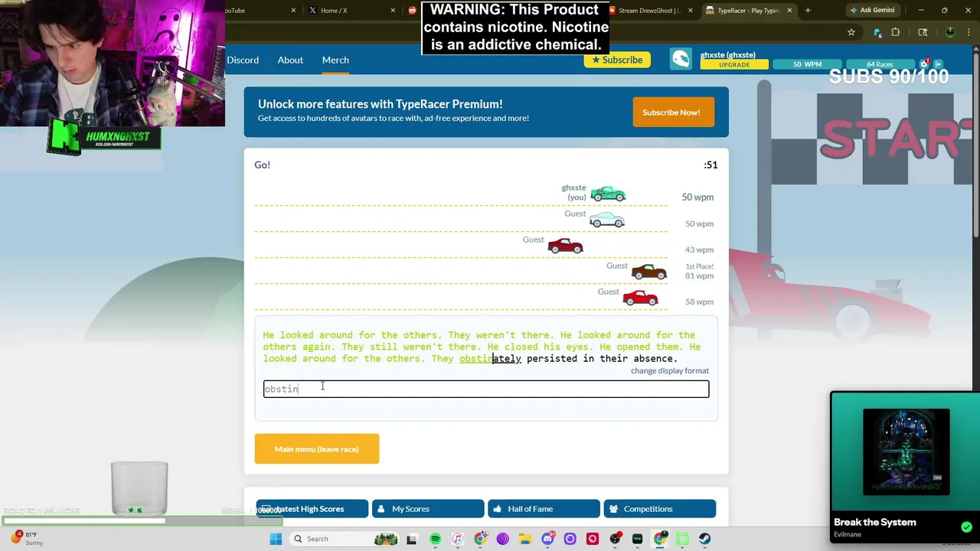Click the yellow Subscribe button

(617, 60)
